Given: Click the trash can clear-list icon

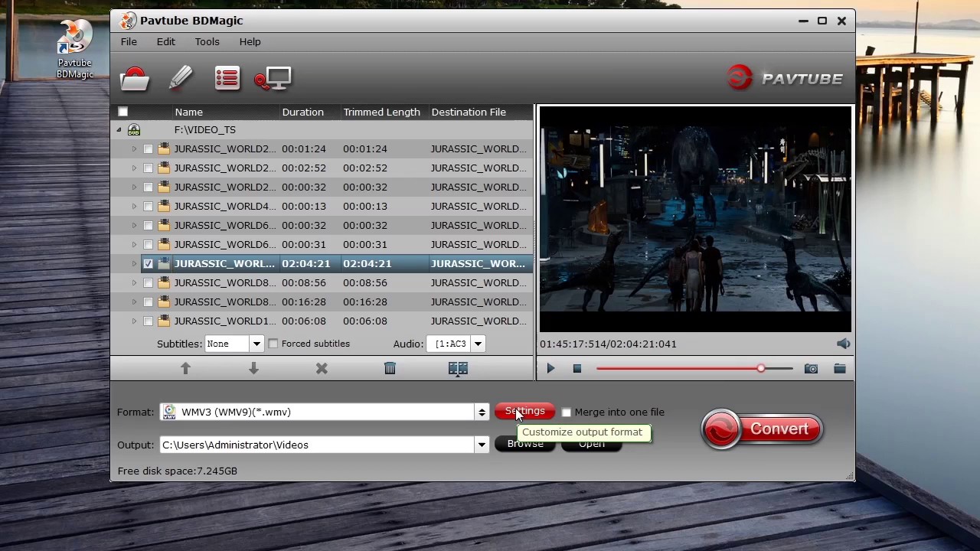Looking at the screenshot, I should click(x=390, y=368).
